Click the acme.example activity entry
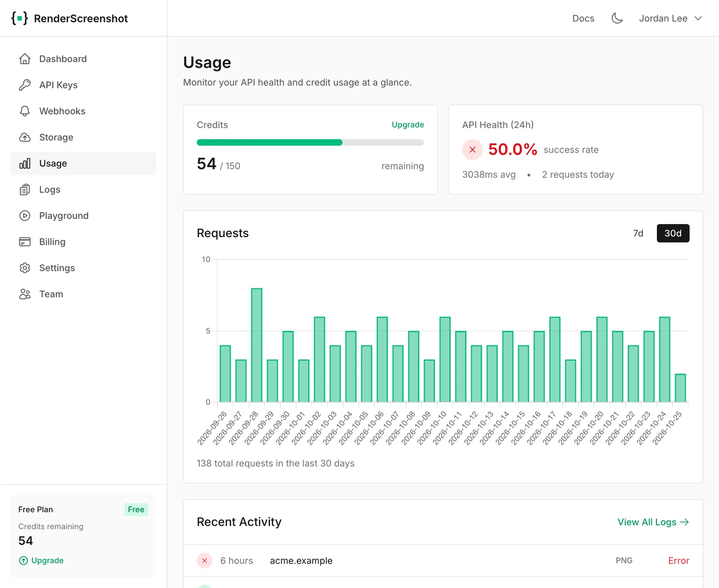Viewport: 719px width, 588px height. (443, 561)
